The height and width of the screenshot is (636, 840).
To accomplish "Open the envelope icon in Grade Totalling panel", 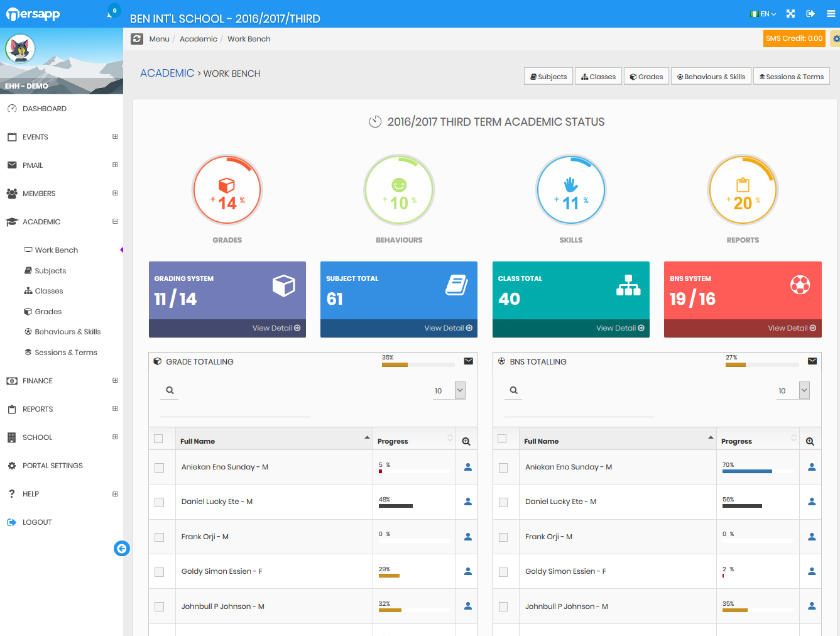I will (468, 361).
